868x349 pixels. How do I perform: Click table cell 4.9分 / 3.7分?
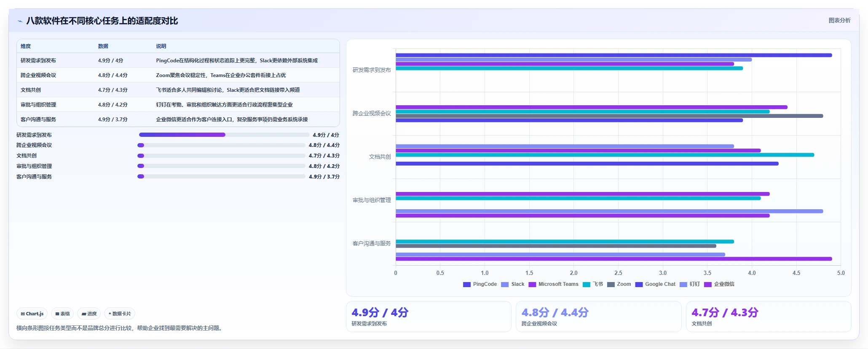[113, 120]
